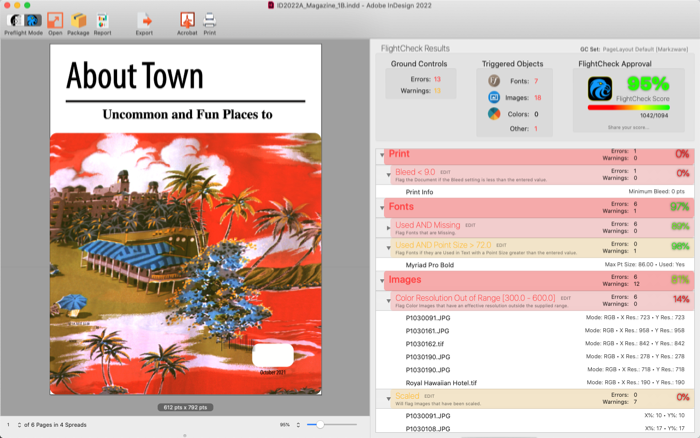Viewport: 700px width, 438px height.
Task: Click the Images count 18
Action: pos(538,98)
